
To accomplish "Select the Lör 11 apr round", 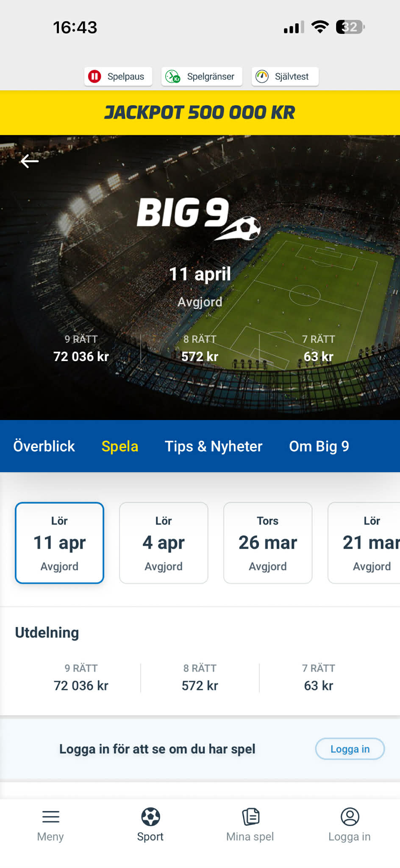I will (60, 543).
